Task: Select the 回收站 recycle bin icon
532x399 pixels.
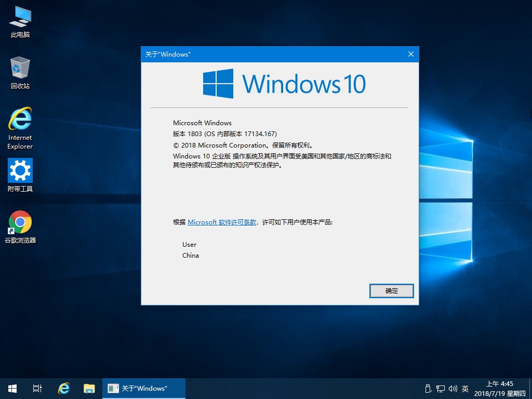Action: (x=20, y=73)
